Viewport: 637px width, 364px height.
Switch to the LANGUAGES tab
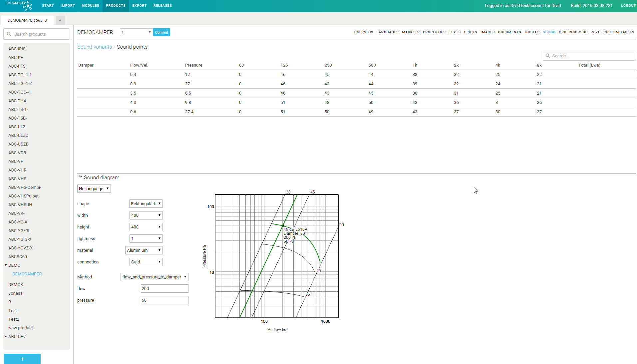387,32
